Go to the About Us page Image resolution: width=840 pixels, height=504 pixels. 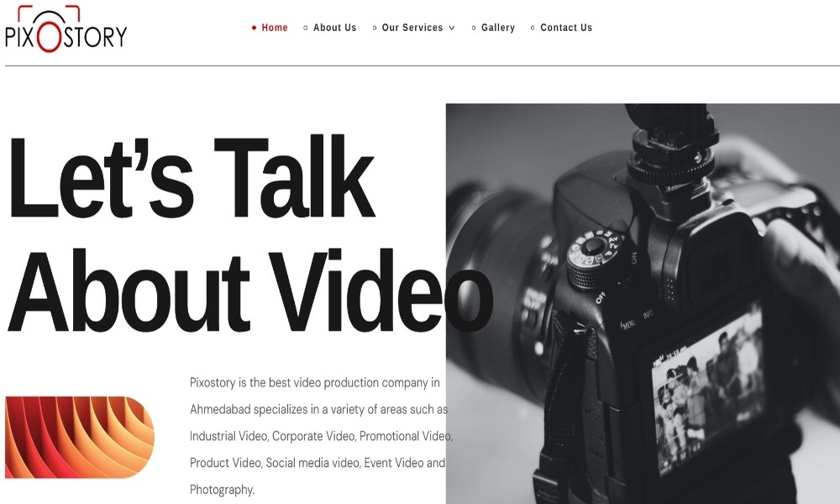coord(335,28)
